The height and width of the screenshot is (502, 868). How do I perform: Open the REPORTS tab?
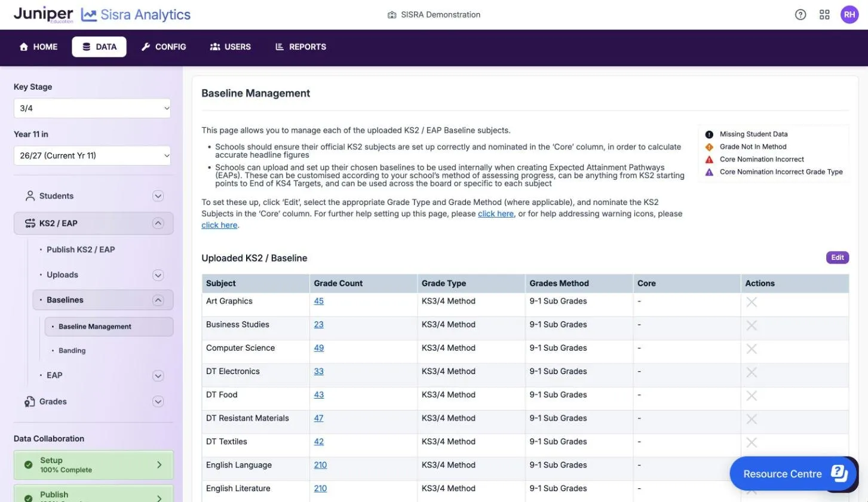tap(300, 47)
